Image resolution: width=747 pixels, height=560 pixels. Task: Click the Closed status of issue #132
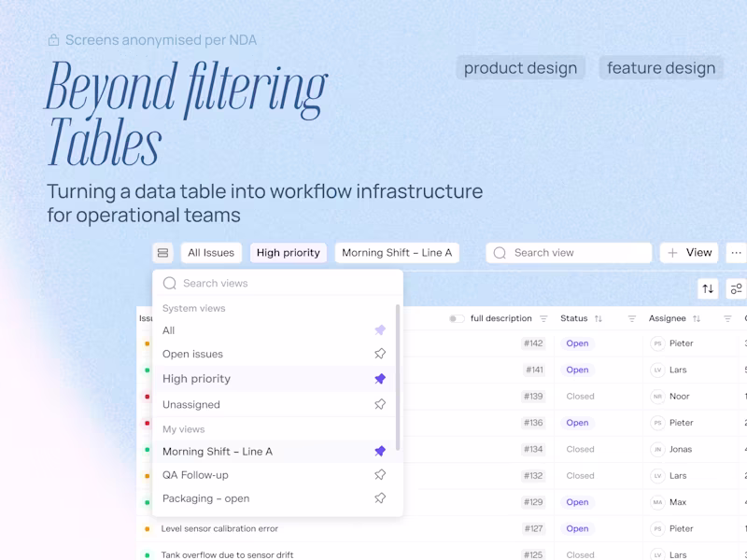pos(580,476)
